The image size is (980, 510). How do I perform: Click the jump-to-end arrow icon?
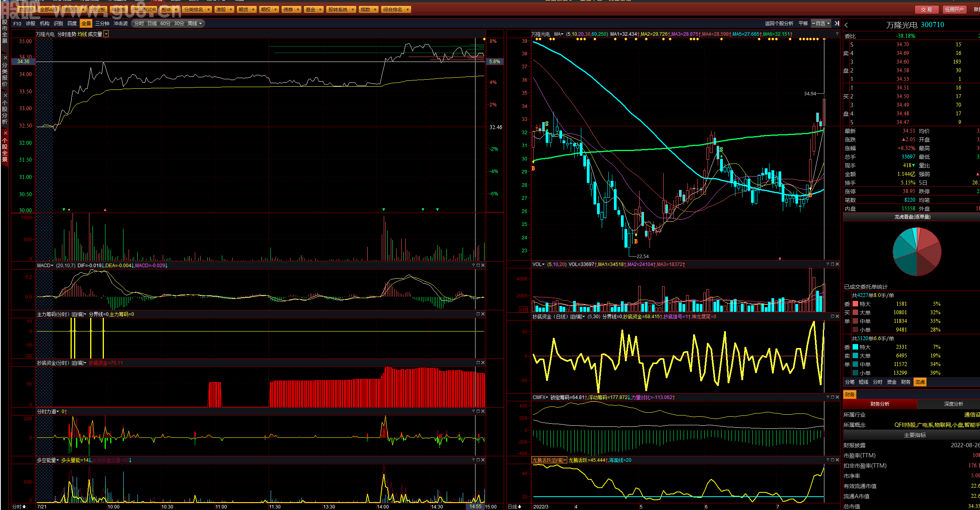[837, 24]
